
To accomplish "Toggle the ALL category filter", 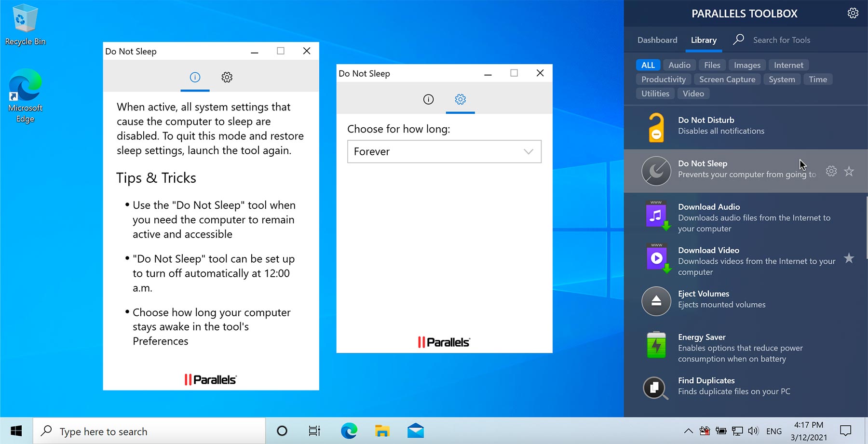I will [x=648, y=65].
